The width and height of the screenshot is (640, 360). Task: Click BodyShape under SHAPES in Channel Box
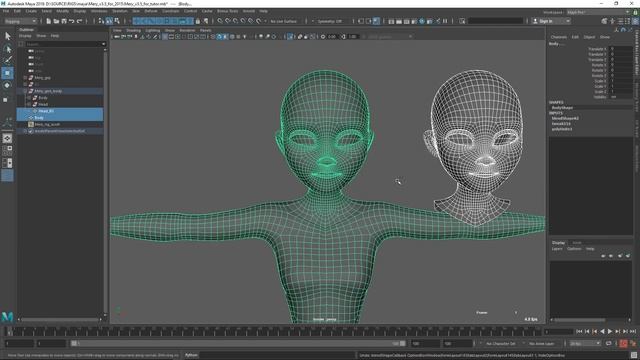click(562, 108)
